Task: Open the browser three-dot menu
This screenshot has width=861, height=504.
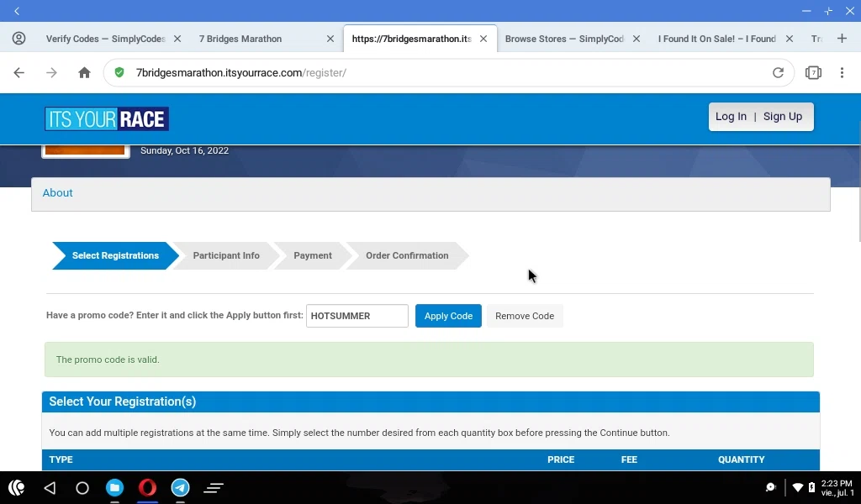Action: pos(842,72)
